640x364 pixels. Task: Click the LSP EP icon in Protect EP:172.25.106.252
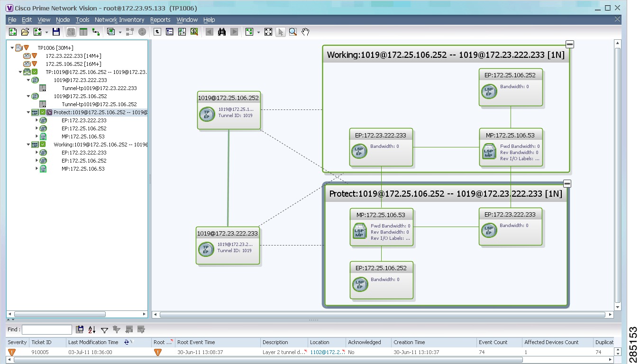click(x=360, y=284)
